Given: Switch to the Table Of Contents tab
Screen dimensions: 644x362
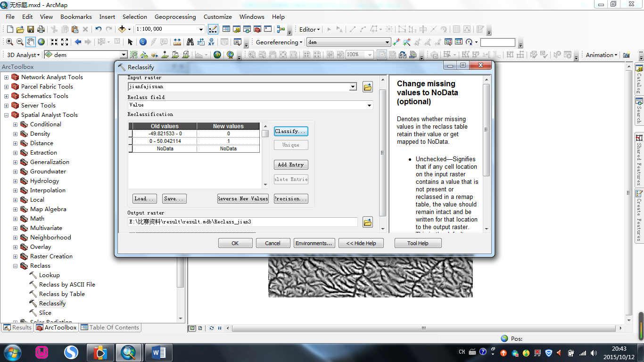Looking at the screenshot, I should tap(110, 328).
